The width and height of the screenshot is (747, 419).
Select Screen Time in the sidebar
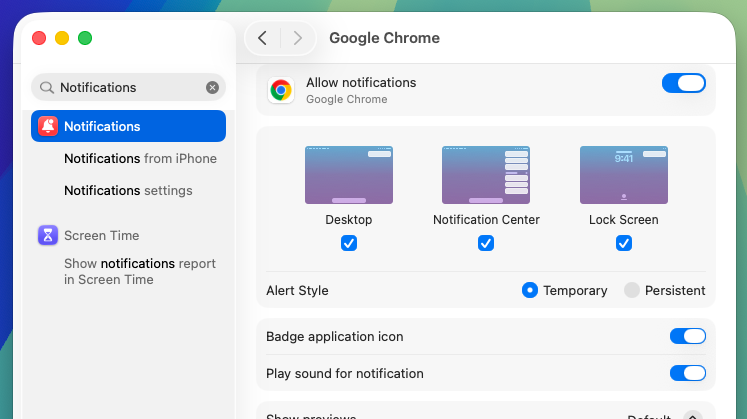pos(101,235)
